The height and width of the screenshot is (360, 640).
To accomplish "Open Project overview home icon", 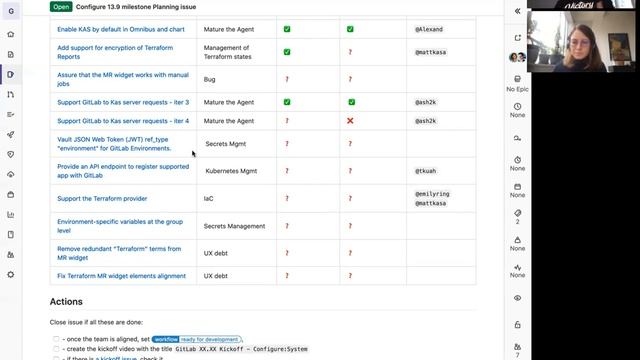I will (11, 34).
